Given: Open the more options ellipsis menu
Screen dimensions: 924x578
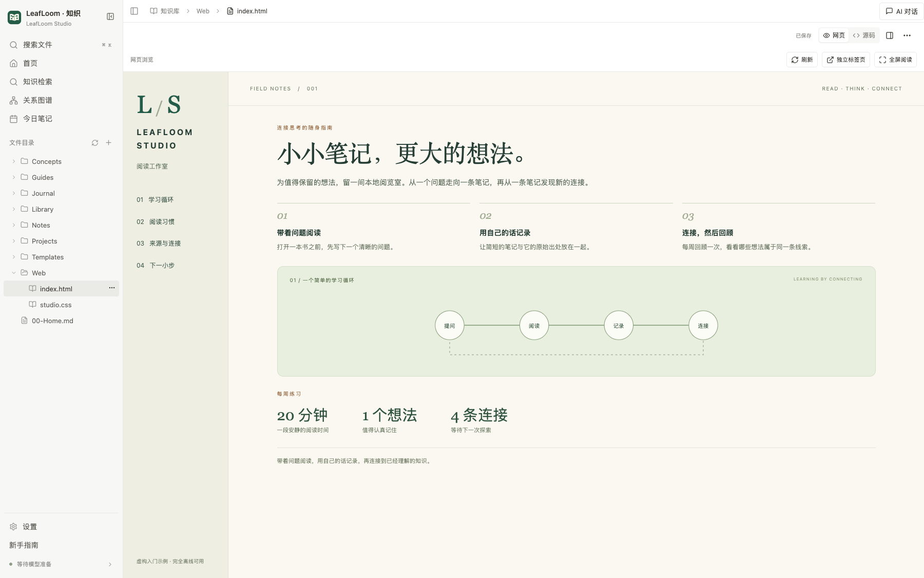Looking at the screenshot, I should (x=907, y=35).
